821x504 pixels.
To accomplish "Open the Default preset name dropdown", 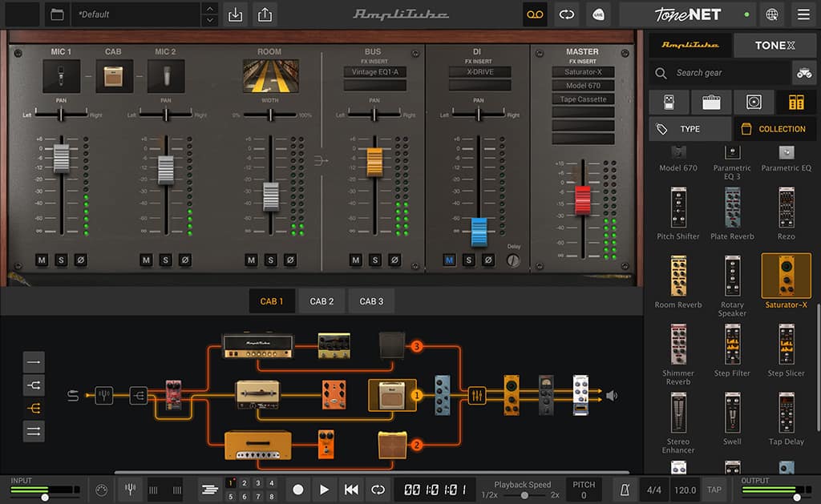I will click(x=135, y=14).
